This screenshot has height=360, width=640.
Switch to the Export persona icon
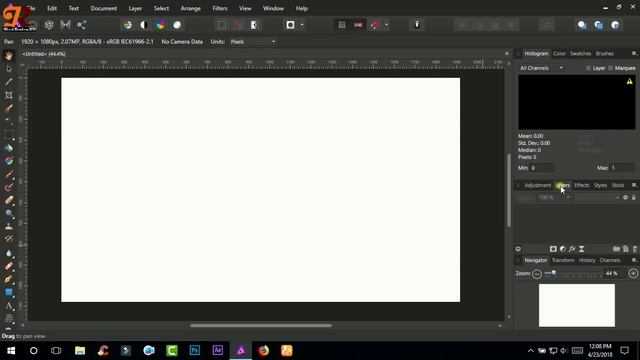click(x=82, y=25)
